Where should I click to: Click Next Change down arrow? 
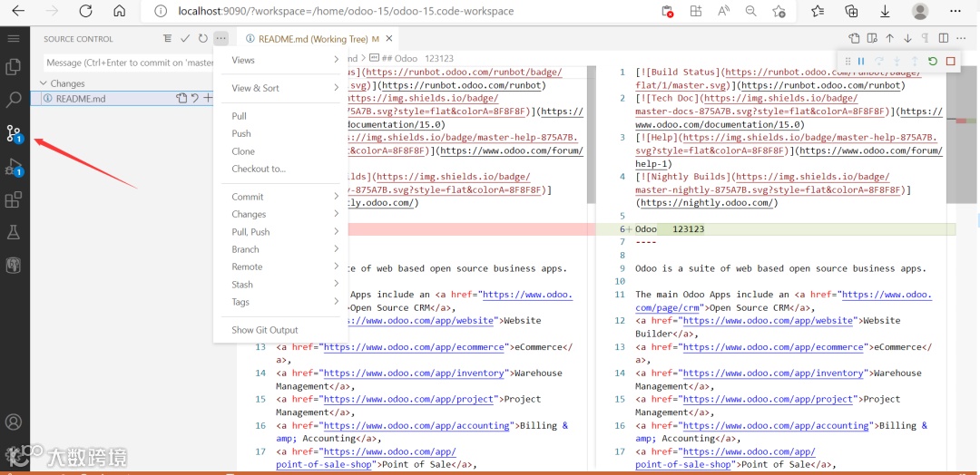pyautogui.click(x=907, y=39)
